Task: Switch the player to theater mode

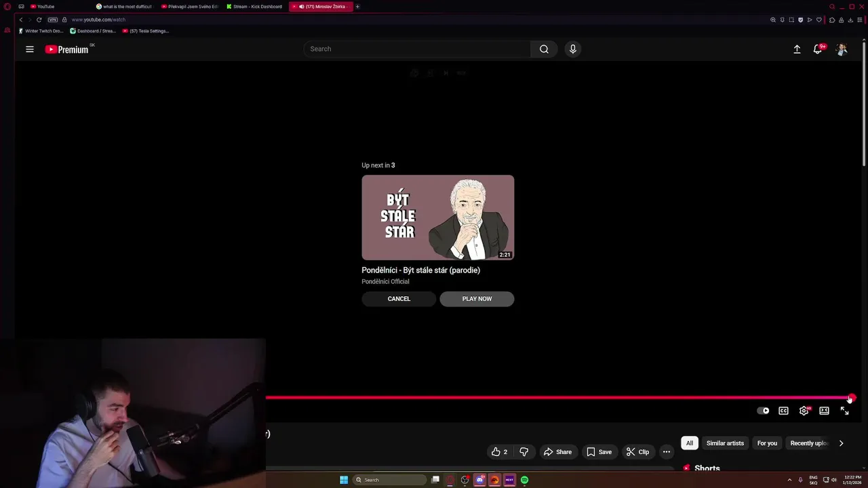Action: point(824,411)
